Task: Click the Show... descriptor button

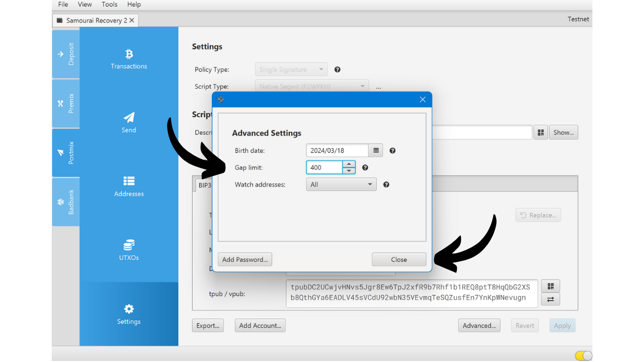Action: click(563, 132)
